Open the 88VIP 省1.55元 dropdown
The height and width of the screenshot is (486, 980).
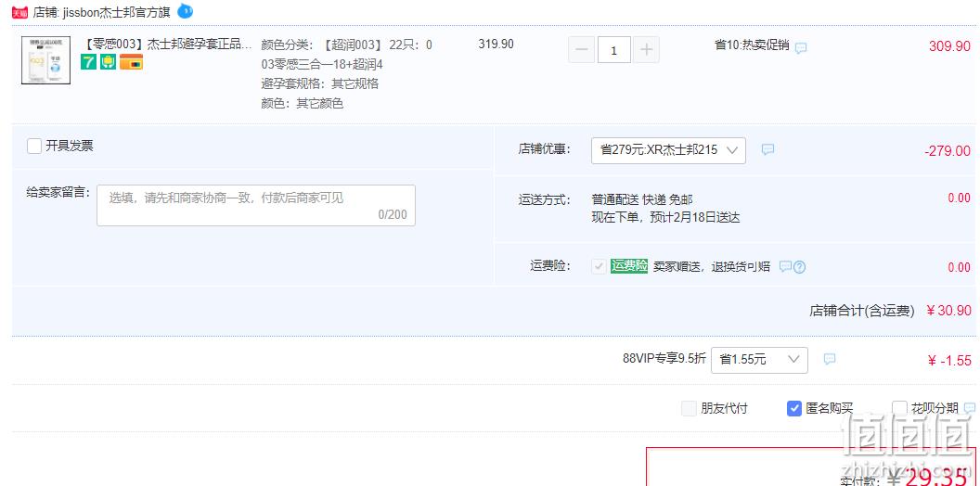[759, 360]
